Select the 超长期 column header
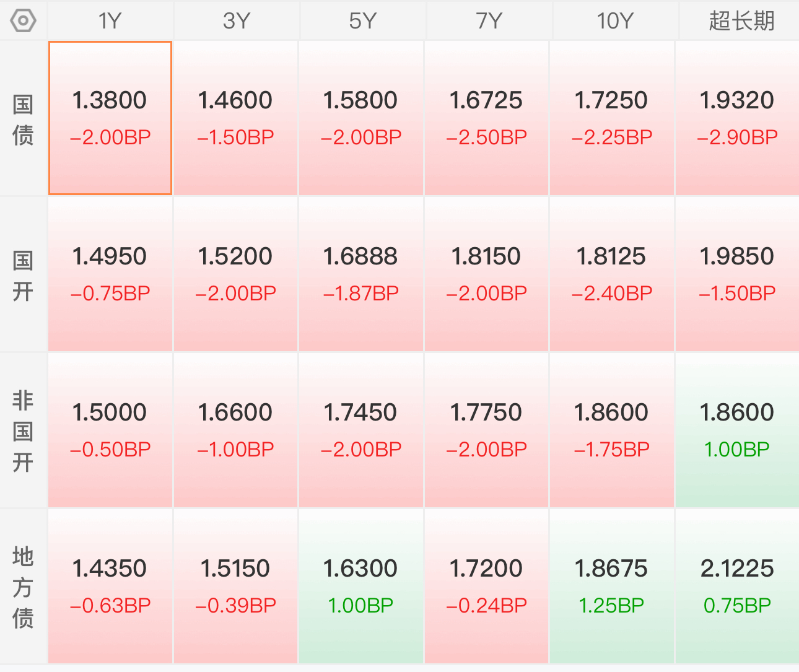799x672 pixels. [x=741, y=20]
